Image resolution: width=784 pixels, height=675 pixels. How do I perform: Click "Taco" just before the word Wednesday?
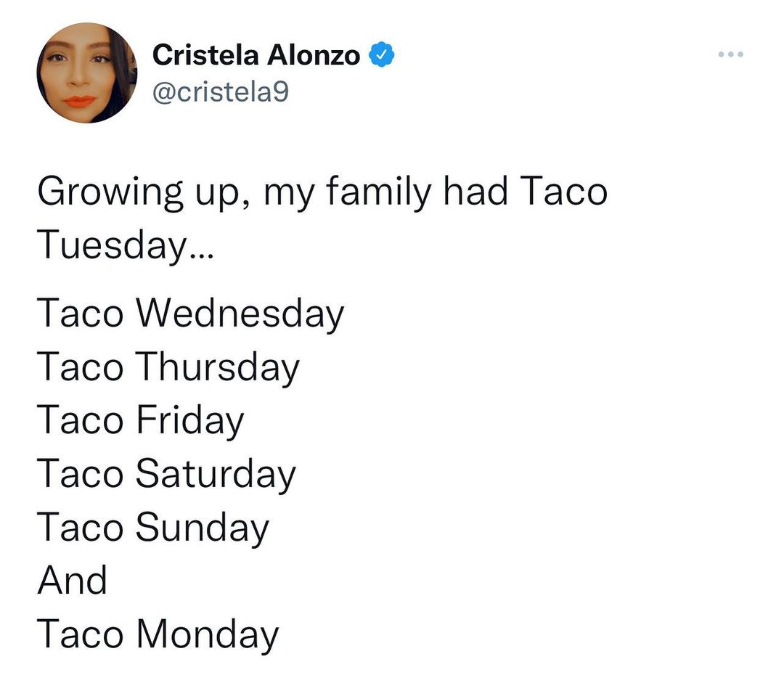[81, 314]
